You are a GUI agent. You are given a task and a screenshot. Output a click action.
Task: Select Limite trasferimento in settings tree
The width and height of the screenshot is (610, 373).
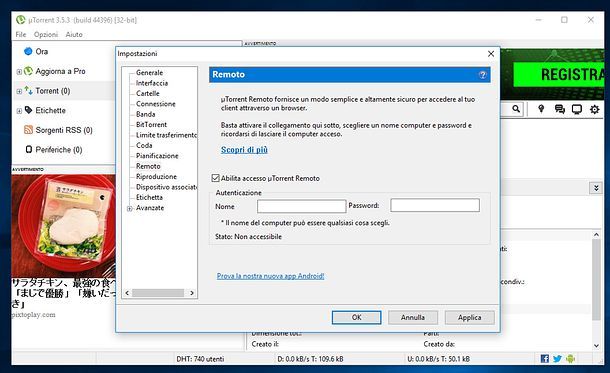click(166, 135)
